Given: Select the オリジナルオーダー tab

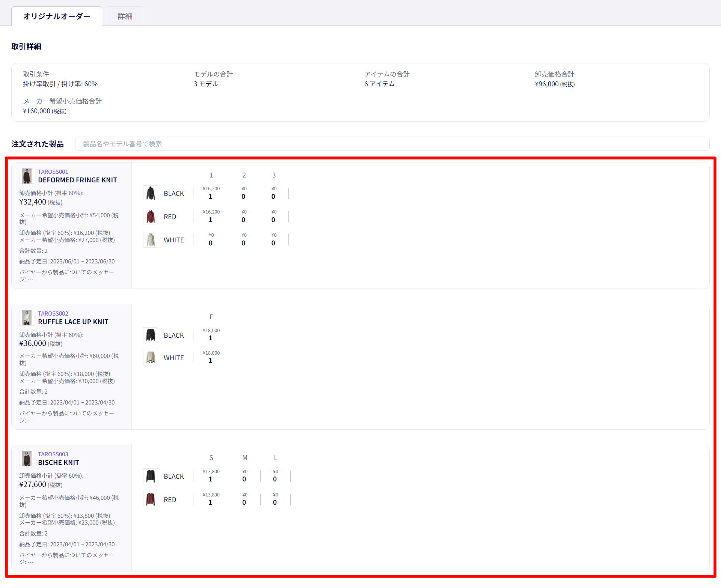Looking at the screenshot, I should pyautogui.click(x=57, y=16).
